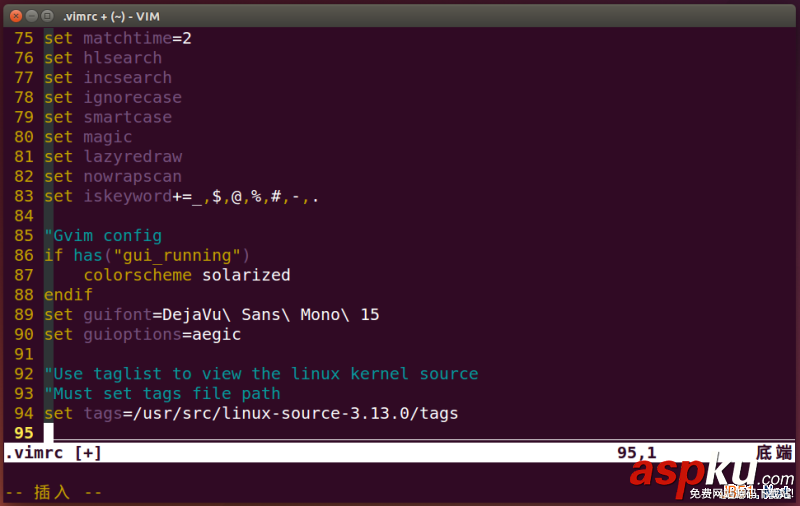Screen dimensions: 800x506
Task: Click 'colorscheme' on line 87
Action: point(138,275)
